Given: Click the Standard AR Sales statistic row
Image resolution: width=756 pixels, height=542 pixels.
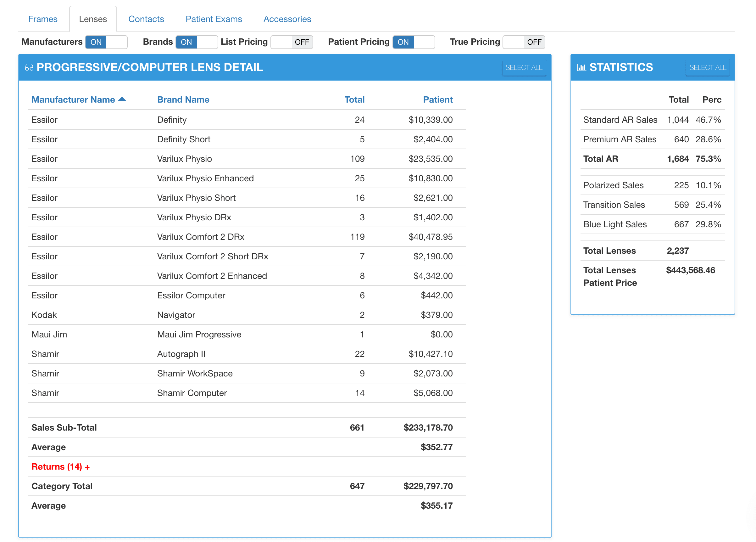Looking at the screenshot, I should tap(652, 120).
